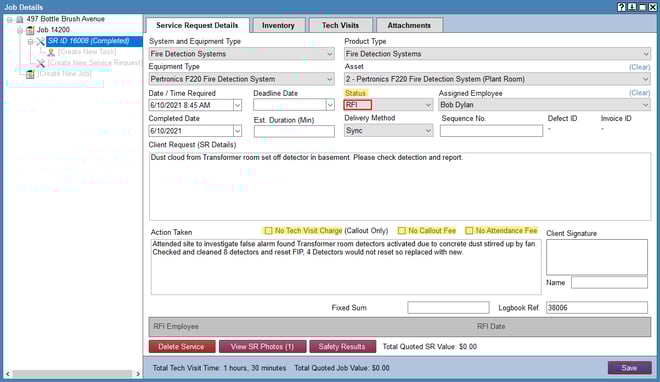Click the Total Tech Visit Time text
This screenshot has height=382, width=660.
click(219, 368)
